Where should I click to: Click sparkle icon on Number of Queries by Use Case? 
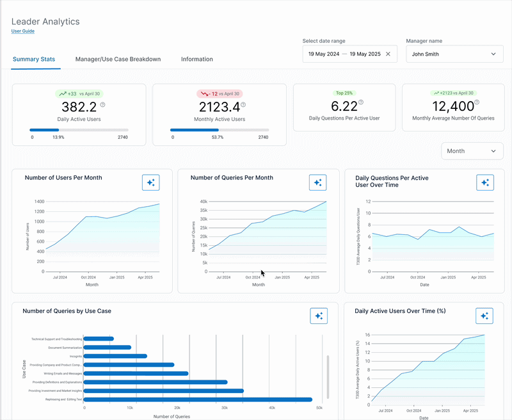point(319,316)
